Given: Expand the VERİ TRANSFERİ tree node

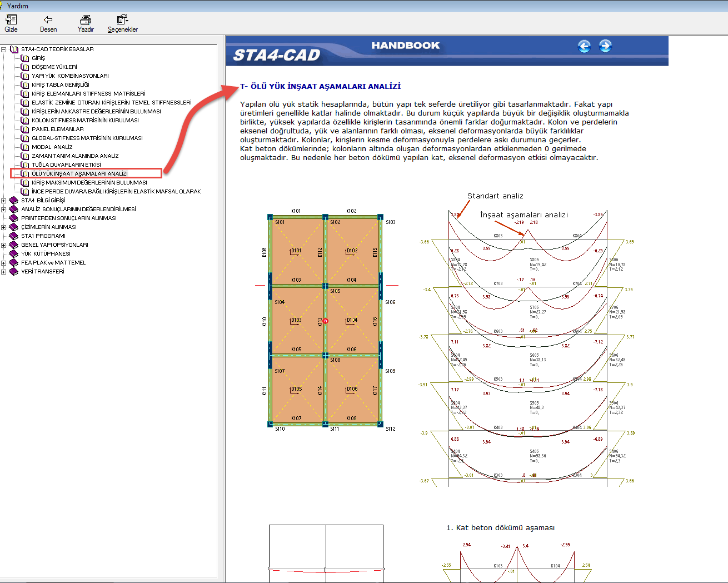Looking at the screenshot, I should [x=4, y=272].
